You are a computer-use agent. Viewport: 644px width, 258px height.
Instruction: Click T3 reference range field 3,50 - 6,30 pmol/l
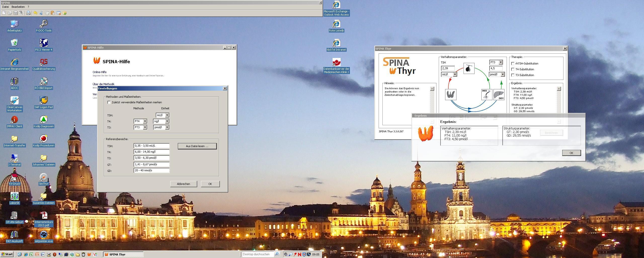(152, 158)
